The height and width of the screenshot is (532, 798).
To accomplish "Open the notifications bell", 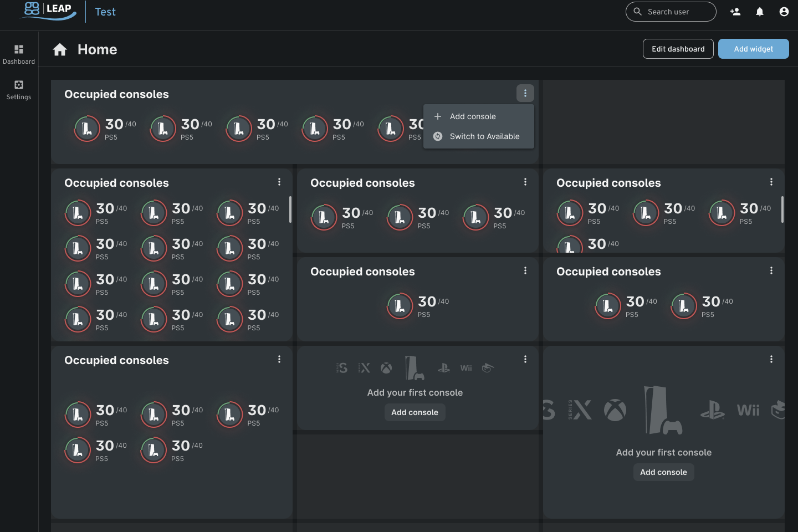I will click(760, 12).
